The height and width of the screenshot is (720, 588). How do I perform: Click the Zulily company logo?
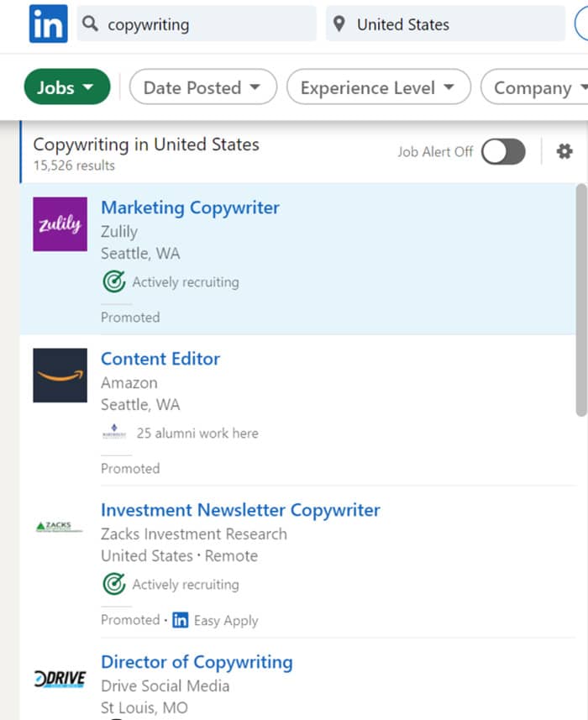tap(60, 224)
